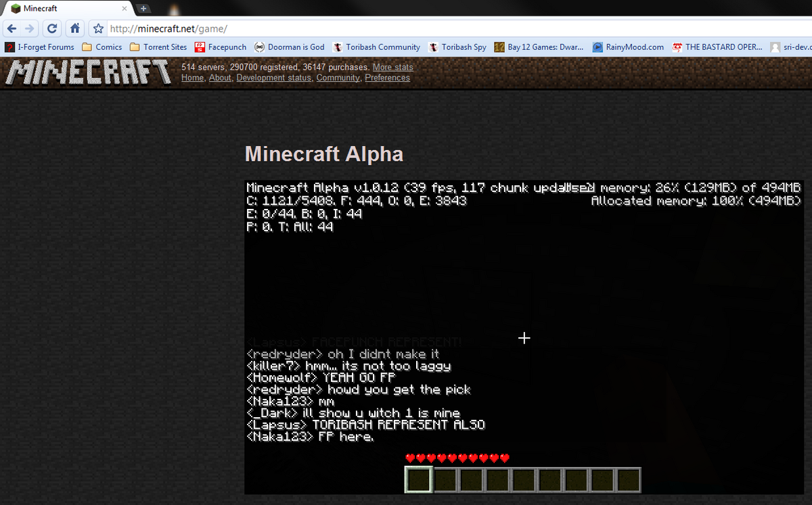This screenshot has height=505, width=812.
Task: Open Bay 12 Games bookmark
Action: coord(539,47)
